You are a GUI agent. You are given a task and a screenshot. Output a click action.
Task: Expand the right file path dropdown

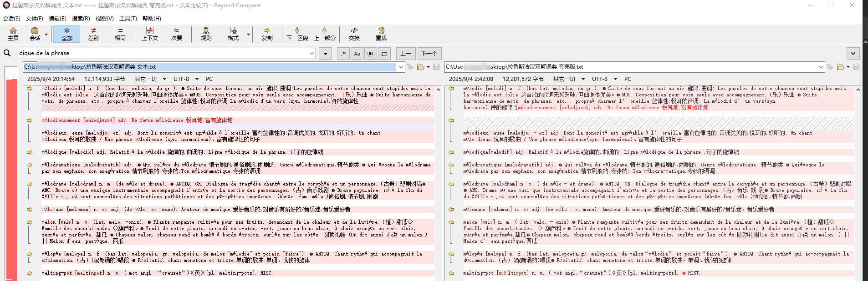point(821,67)
